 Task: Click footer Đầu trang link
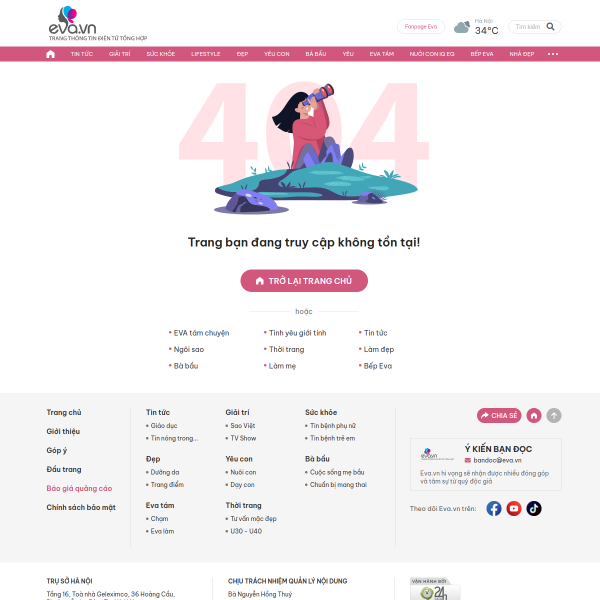[64, 469]
